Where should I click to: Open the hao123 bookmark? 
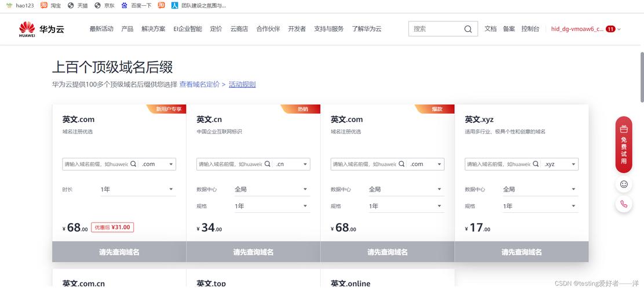20,5
